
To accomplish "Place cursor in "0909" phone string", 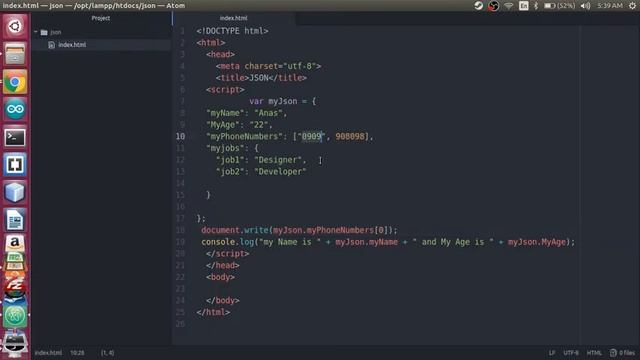I will [311, 136].
